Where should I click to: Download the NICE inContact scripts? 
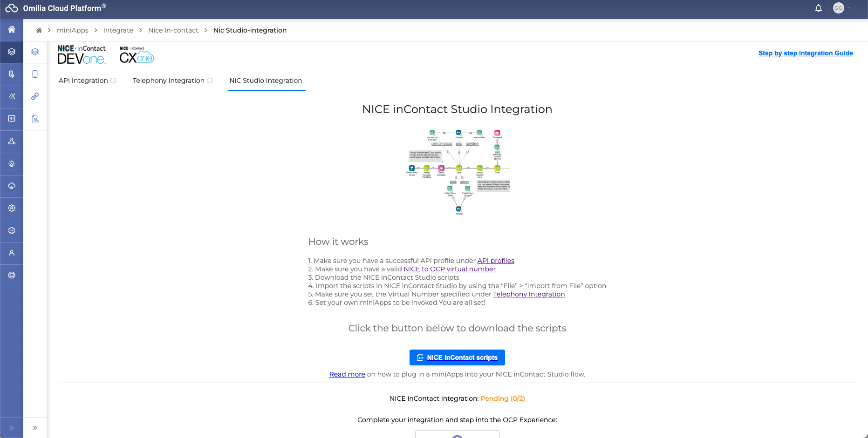[457, 357]
